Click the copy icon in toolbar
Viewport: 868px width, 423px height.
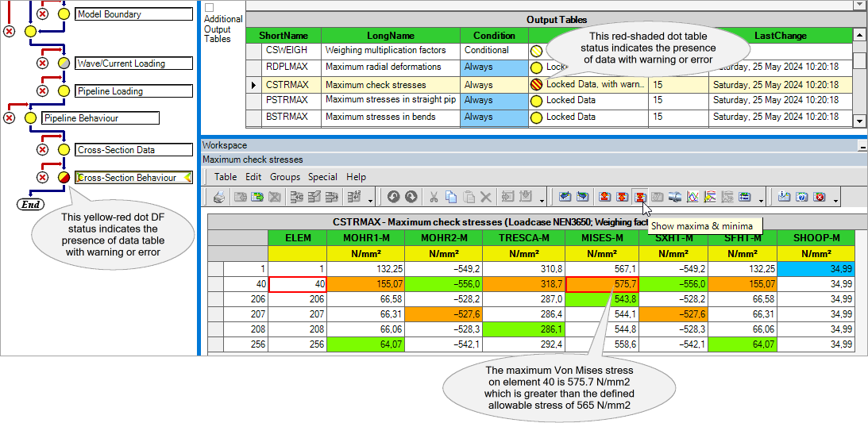(x=451, y=196)
